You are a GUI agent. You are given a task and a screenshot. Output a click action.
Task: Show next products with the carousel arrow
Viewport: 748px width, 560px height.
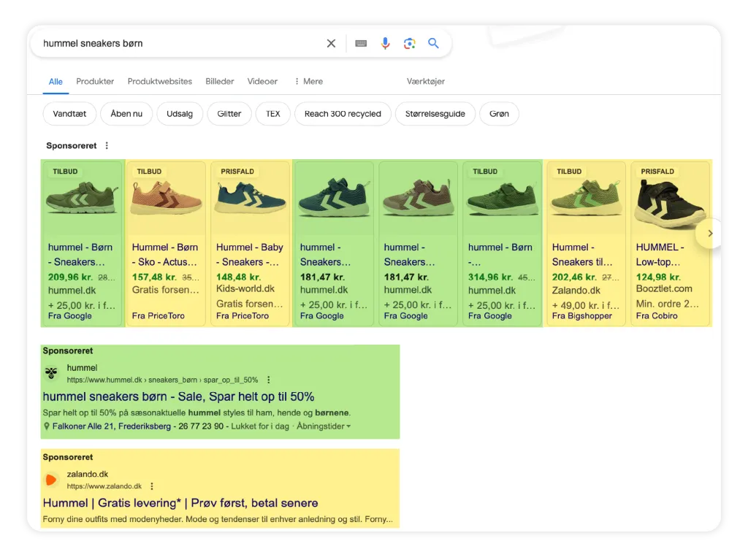[x=710, y=233]
